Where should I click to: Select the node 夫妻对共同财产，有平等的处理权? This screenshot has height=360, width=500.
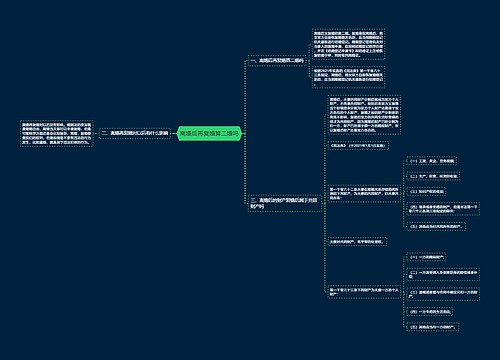click(x=357, y=242)
